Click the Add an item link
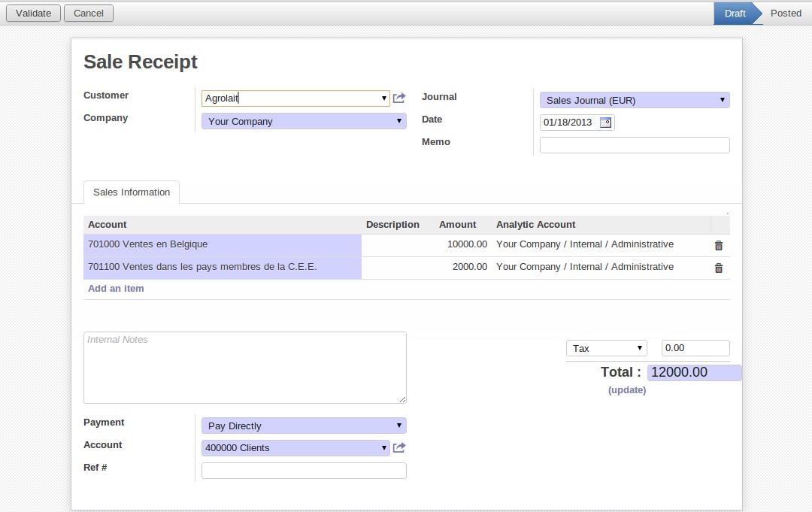Image resolution: width=812 pixels, height=512 pixels. [116, 289]
